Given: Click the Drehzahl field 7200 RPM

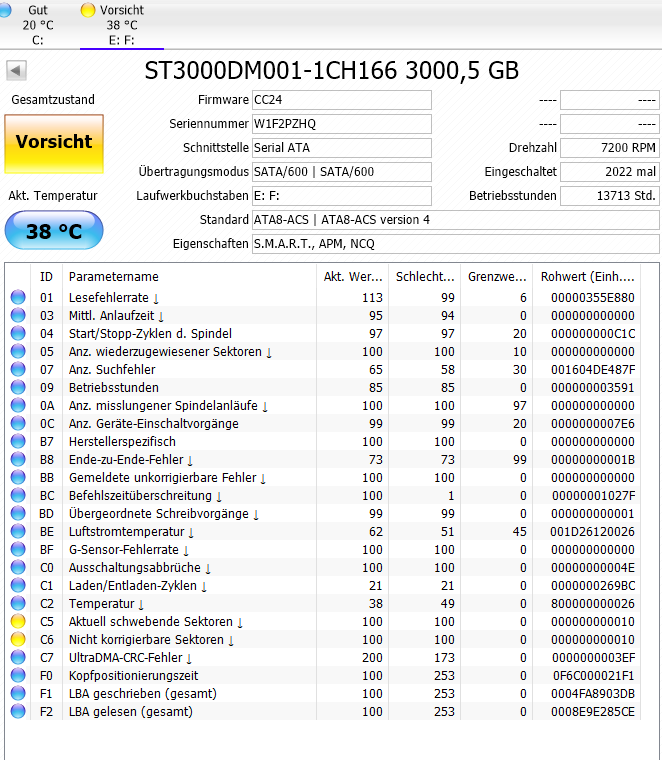Looking at the screenshot, I should (610, 148).
